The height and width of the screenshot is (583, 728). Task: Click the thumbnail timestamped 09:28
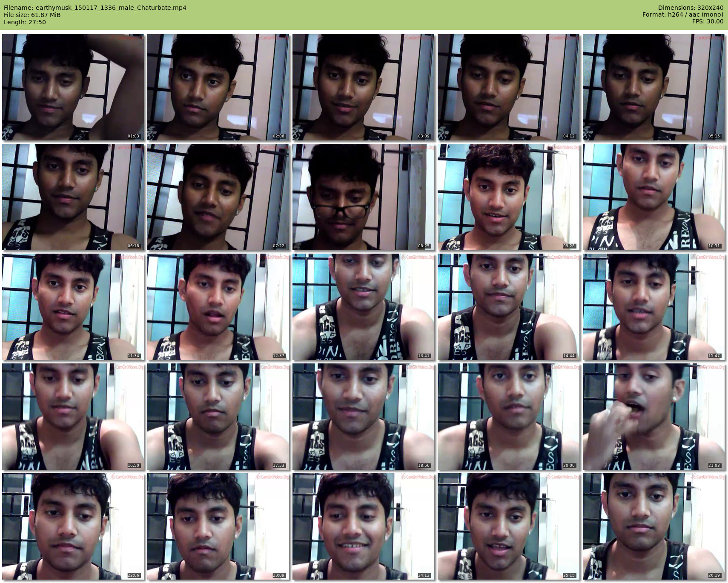509,197
